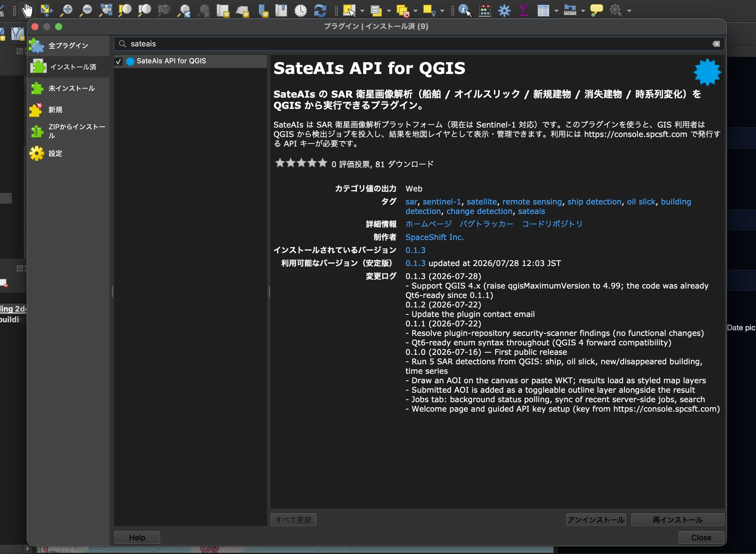Expand the Measure tool dropdown arrow
756x554 pixels.
tap(583, 11)
